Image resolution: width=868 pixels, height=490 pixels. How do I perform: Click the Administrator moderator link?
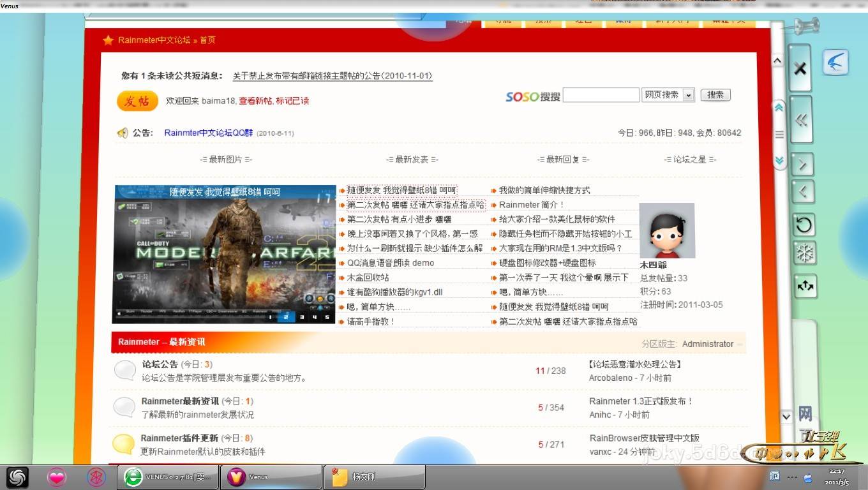tap(708, 344)
